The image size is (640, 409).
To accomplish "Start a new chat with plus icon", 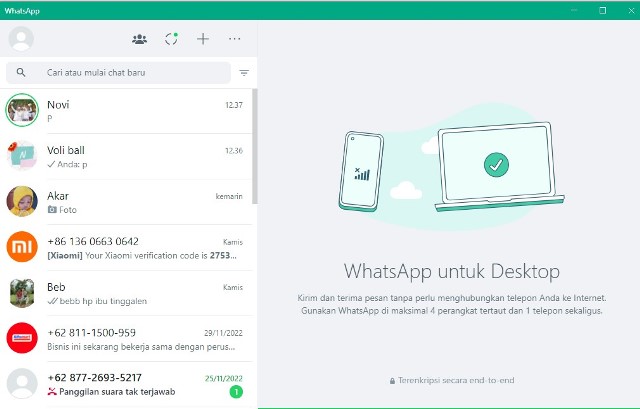I will [x=203, y=39].
